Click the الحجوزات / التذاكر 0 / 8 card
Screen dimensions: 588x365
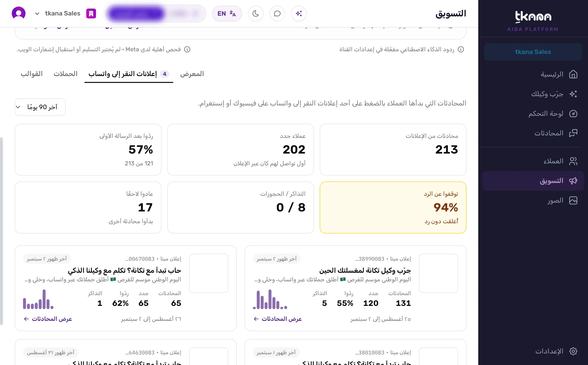(x=241, y=208)
